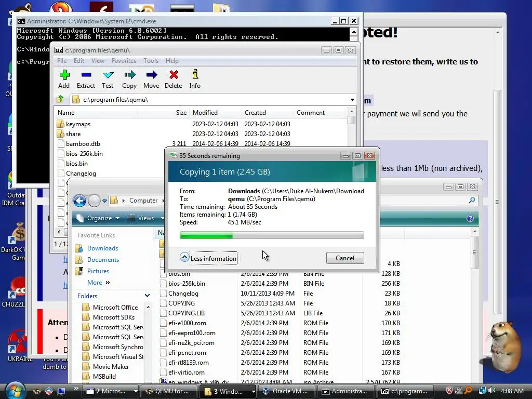Select Changelog in 7-Zip file list
This screenshot has width=532, height=399.
[x=81, y=173]
